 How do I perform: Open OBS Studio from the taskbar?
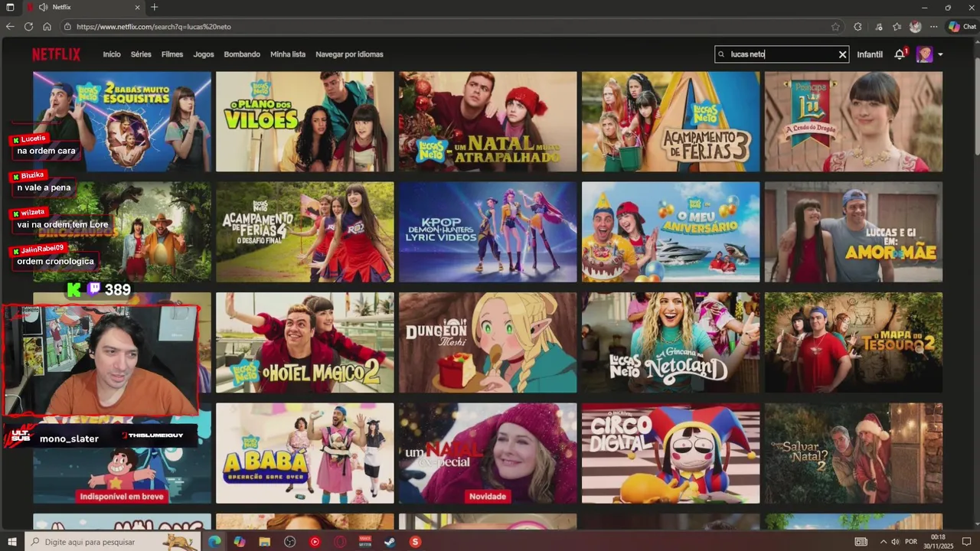coord(289,542)
